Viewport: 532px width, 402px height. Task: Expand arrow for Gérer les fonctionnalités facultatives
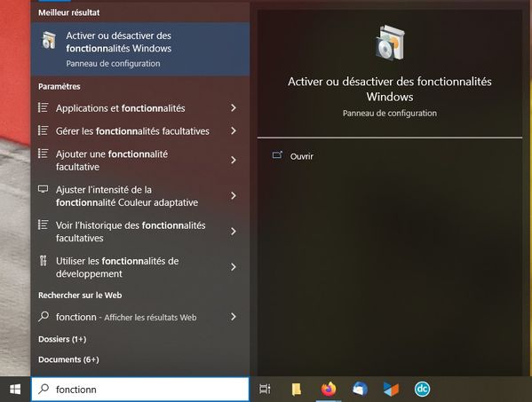pos(233,130)
